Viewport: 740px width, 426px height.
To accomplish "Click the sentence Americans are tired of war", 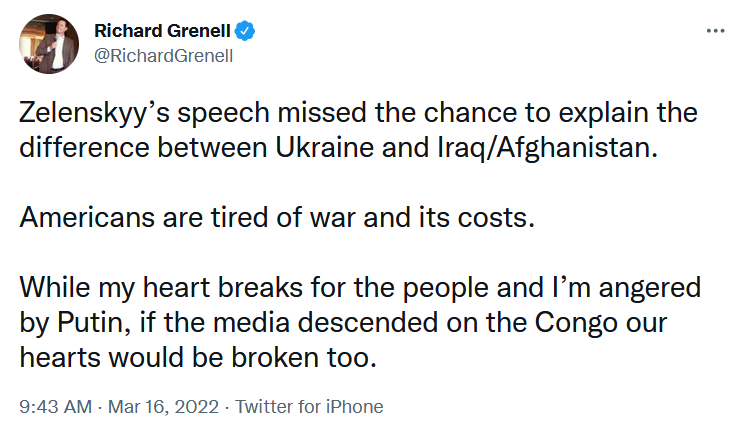I will click(187, 217).
